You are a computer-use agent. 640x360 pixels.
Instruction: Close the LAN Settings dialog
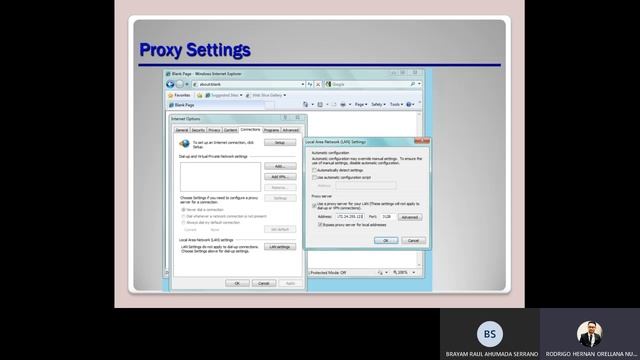coord(422,141)
